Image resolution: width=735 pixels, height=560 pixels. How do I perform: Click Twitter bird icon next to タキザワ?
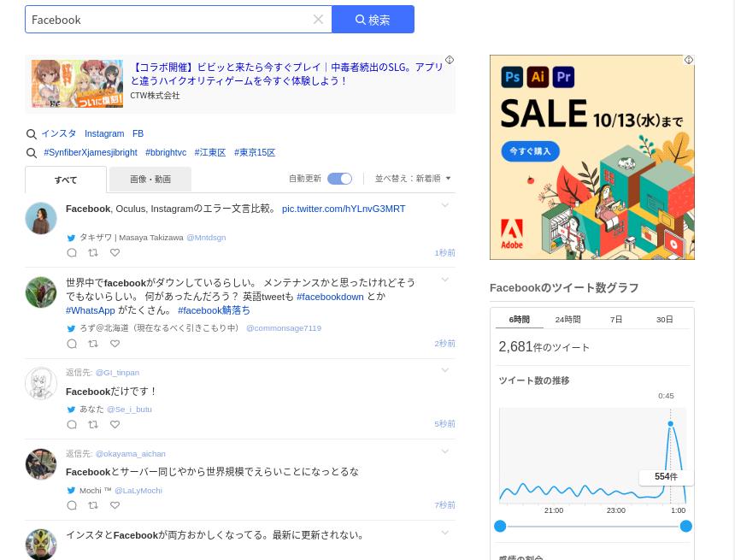pos(71,238)
